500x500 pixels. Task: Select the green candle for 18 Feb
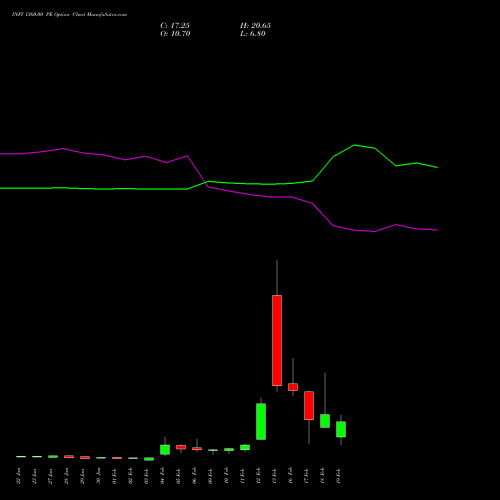click(x=325, y=421)
